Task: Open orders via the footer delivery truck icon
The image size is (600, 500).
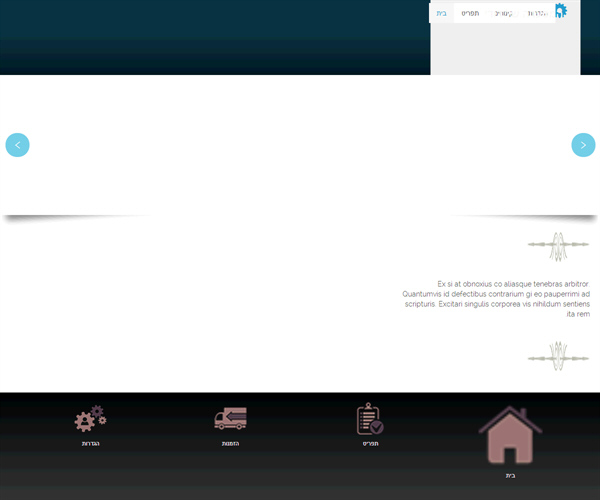Action: [x=230, y=418]
